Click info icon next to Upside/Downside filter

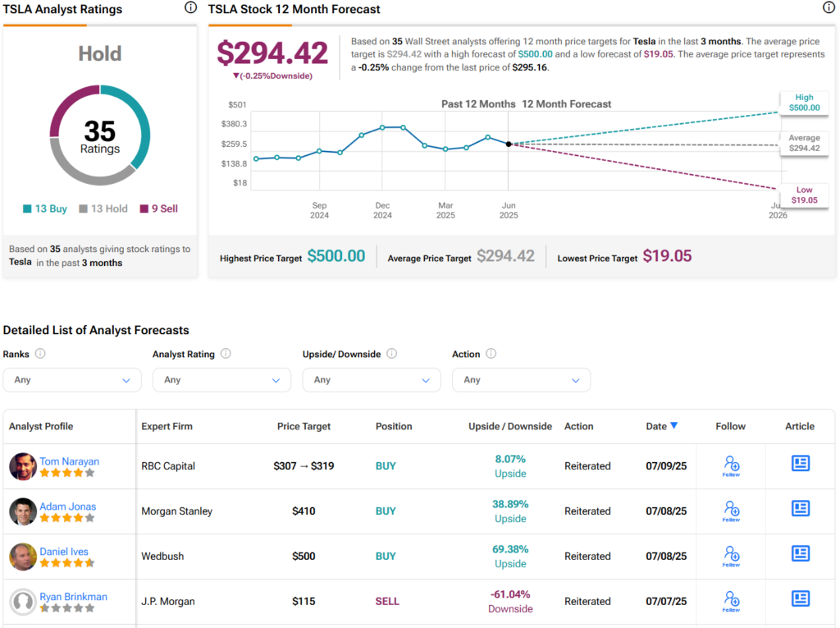[392, 354]
